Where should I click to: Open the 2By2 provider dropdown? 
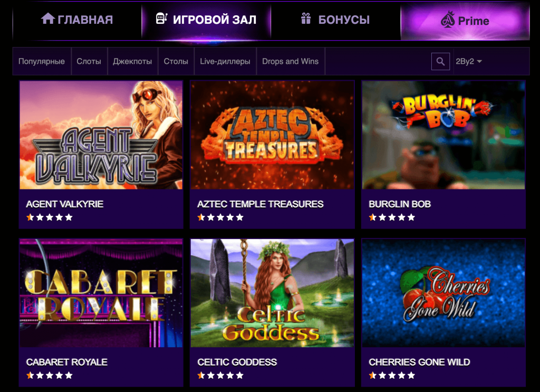(469, 61)
